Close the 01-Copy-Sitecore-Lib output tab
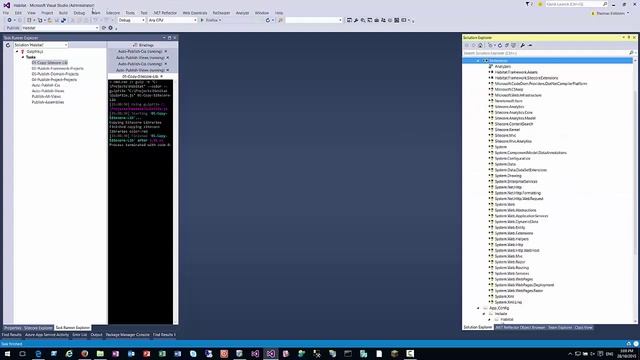The height and width of the screenshot is (360, 640). point(162,76)
